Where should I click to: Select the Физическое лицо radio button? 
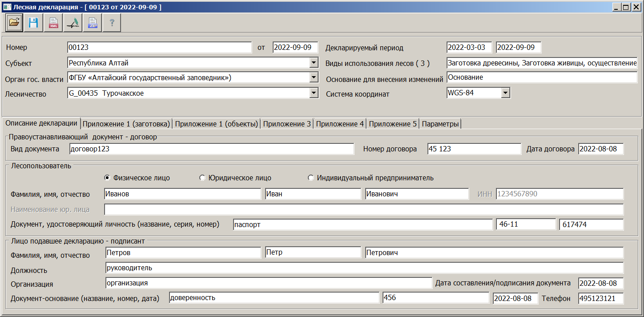[x=107, y=178]
